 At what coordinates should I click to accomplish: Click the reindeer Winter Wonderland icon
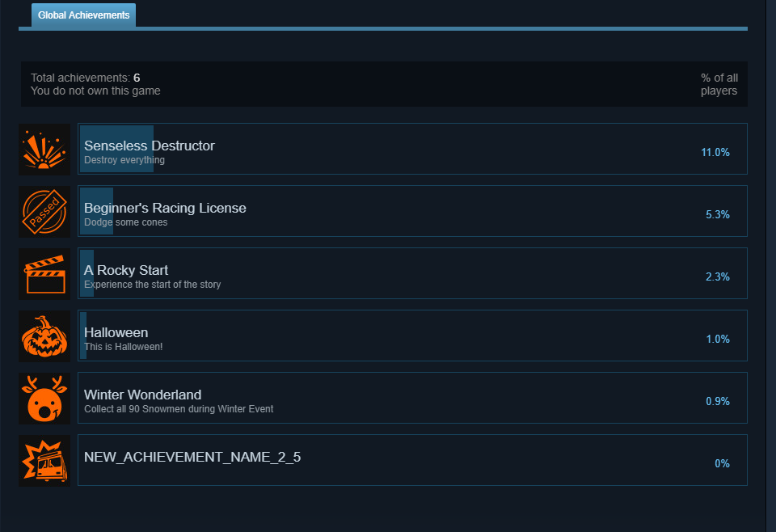click(x=44, y=399)
